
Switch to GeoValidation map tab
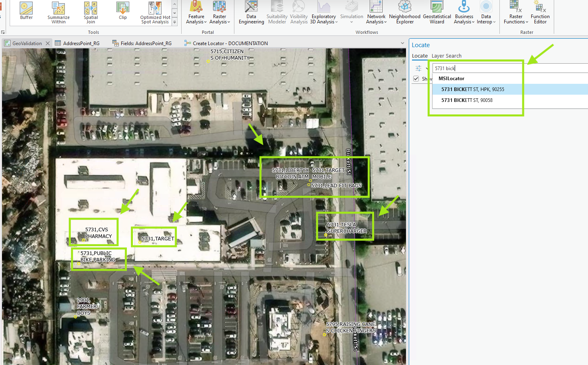tap(27, 43)
